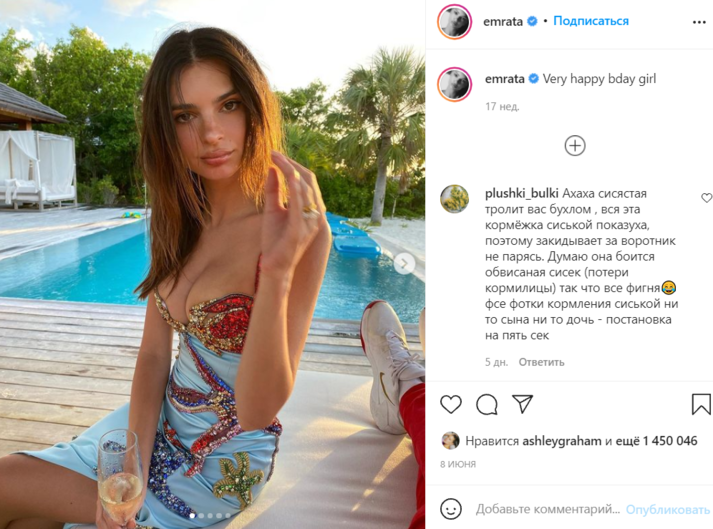The height and width of the screenshot is (529, 713).
Task: Share the post via paper plane icon
Action: pos(522,403)
